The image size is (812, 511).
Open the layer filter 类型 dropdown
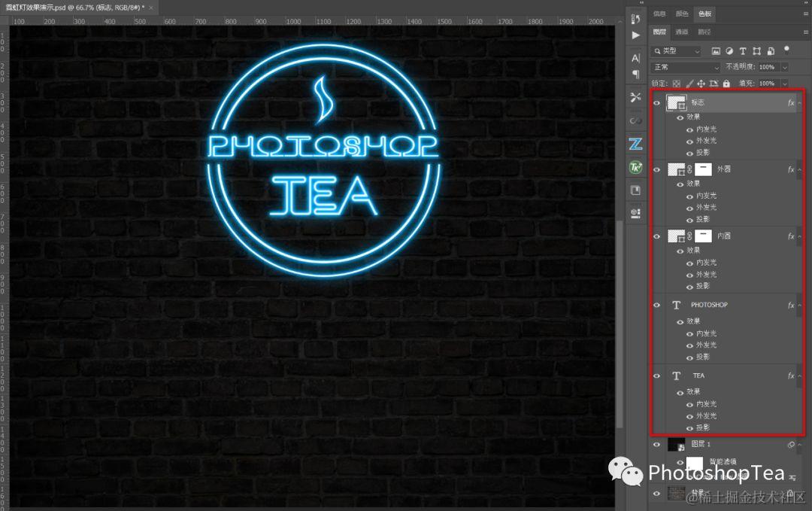point(677,50)
